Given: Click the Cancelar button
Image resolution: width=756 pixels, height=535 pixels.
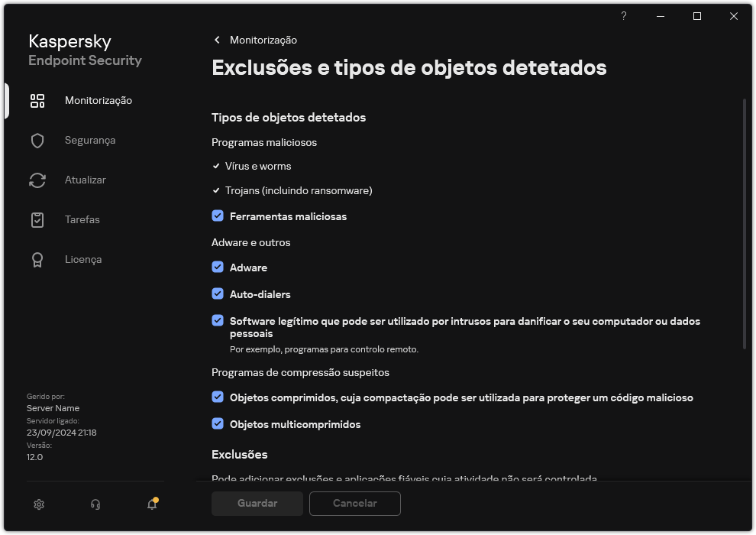Looking at the screenshot, I should click(354, 503).
